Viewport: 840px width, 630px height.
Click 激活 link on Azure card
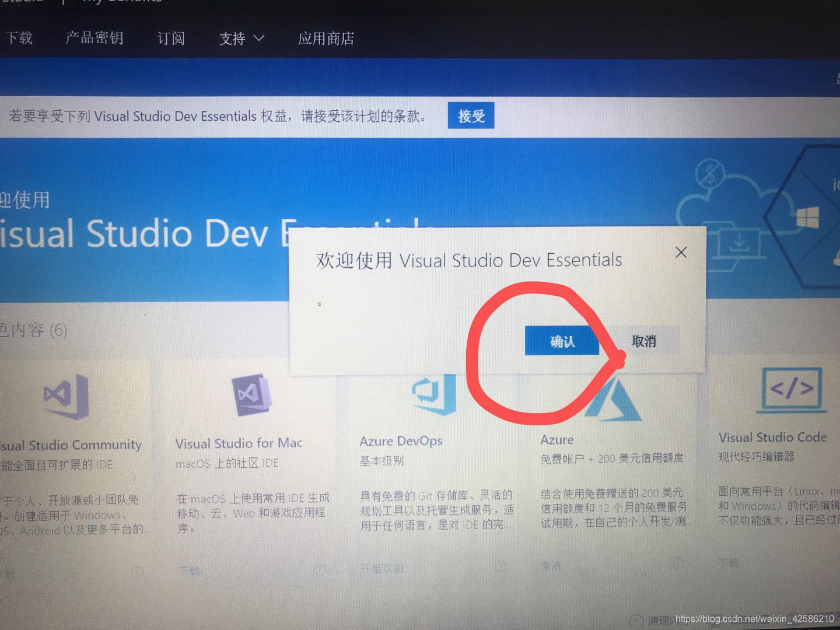[551, 566]
